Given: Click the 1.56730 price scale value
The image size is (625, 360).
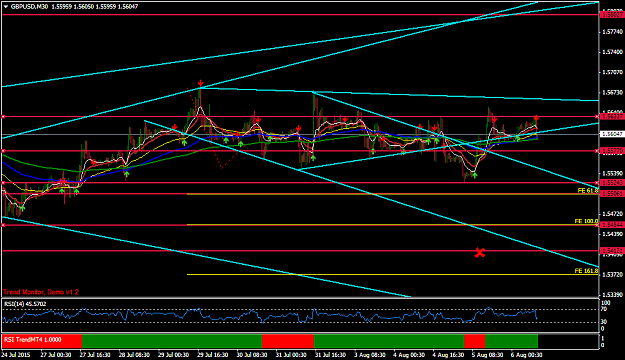Looking at the screenshot, I should 613,92.
